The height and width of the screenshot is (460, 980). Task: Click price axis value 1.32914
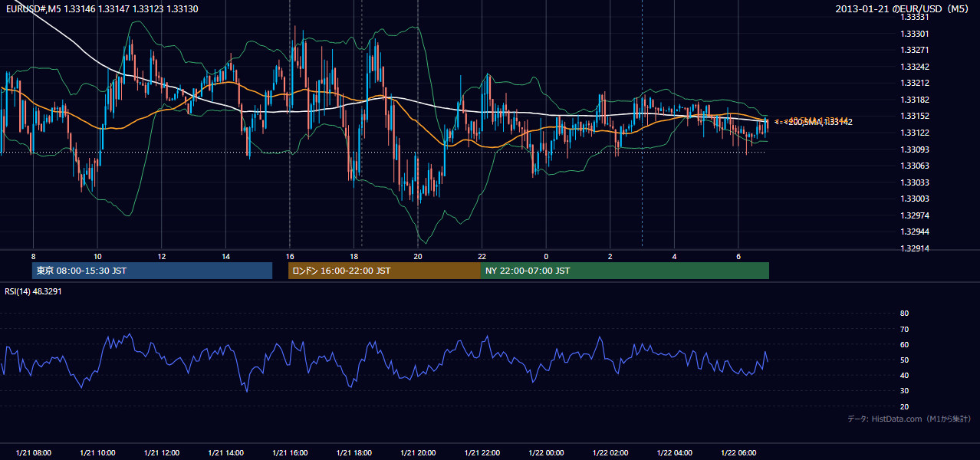(915, 248)
